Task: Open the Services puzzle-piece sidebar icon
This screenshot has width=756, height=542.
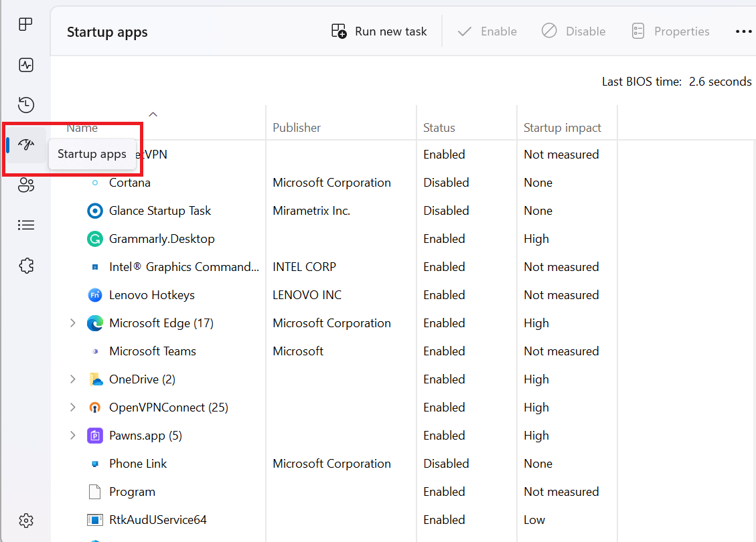Action: [26, 266]
